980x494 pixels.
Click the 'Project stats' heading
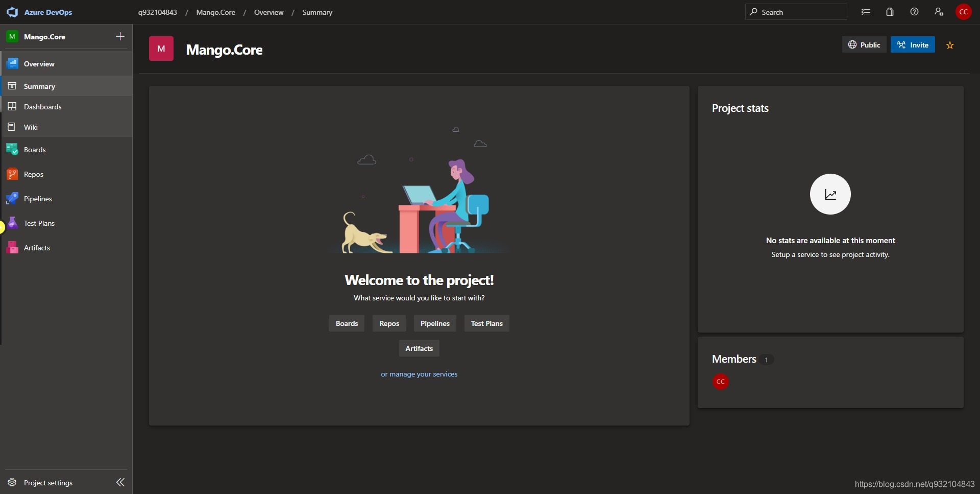(740, 108)
